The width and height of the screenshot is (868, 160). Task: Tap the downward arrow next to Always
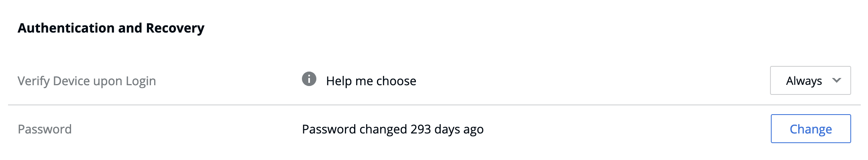pyautogui.click(x=837, y=80)
